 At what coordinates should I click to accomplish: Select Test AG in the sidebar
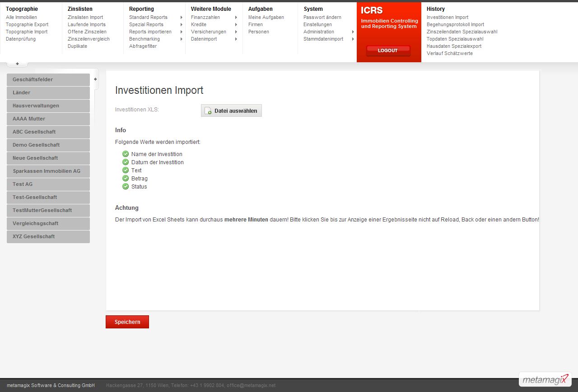pyautogui.click(x=48, y=184)
